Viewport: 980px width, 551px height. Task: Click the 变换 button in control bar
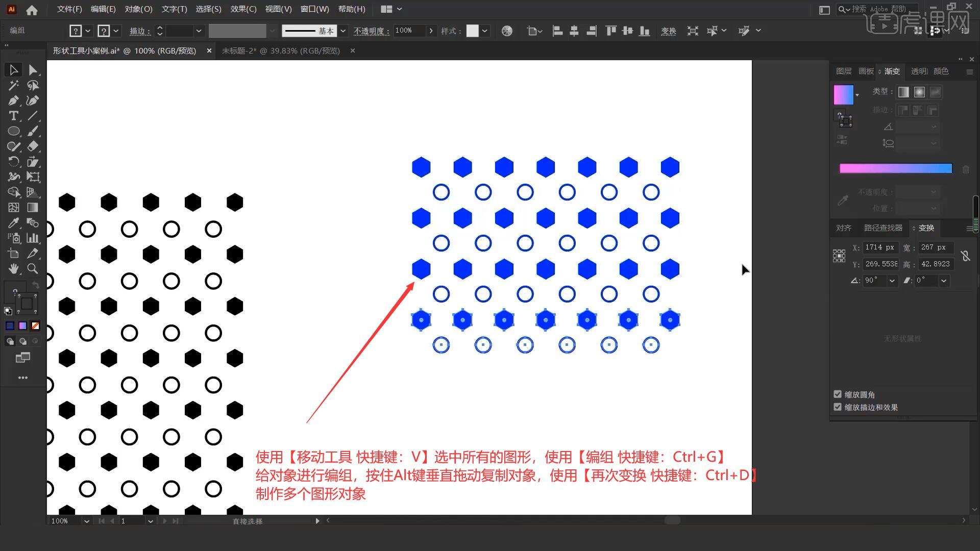tap(669, 31)
